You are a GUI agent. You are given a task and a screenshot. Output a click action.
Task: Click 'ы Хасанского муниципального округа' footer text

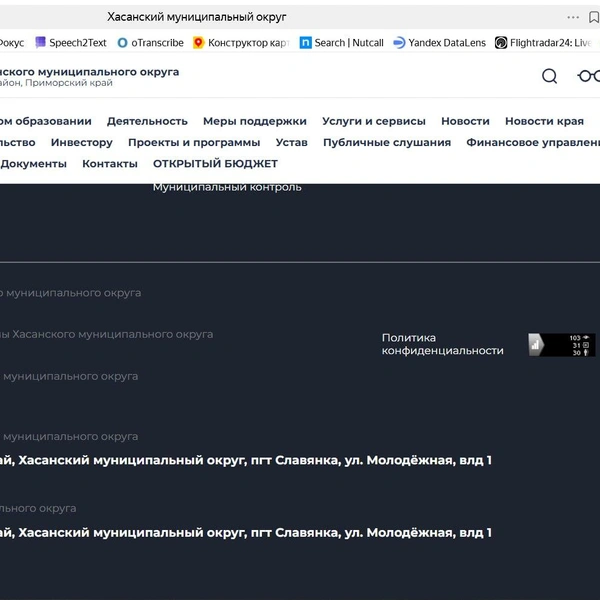106,335
